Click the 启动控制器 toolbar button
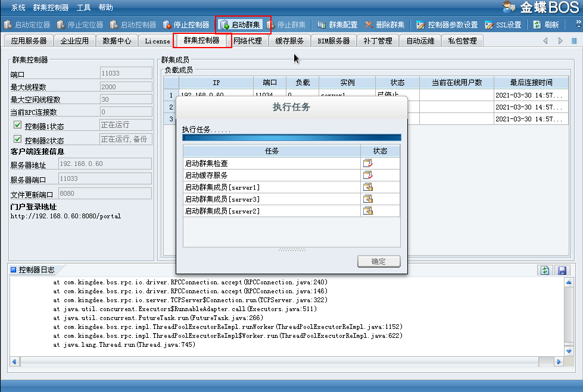 point(133,24)
